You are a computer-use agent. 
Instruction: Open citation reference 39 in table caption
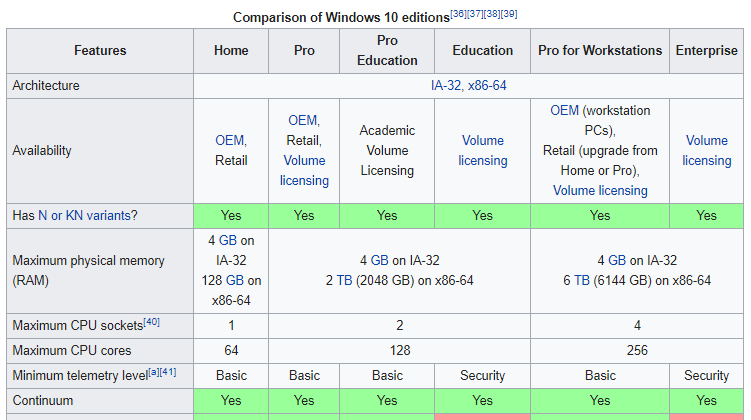point(509,13)
